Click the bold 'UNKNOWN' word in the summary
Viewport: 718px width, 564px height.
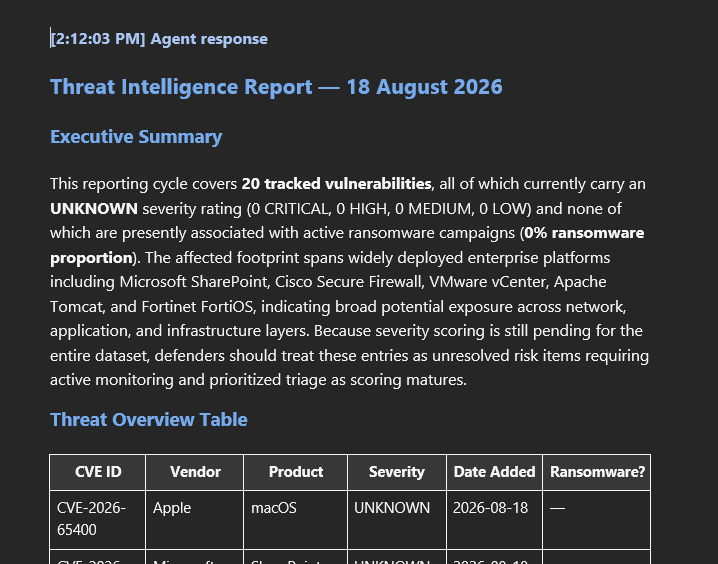94,209
